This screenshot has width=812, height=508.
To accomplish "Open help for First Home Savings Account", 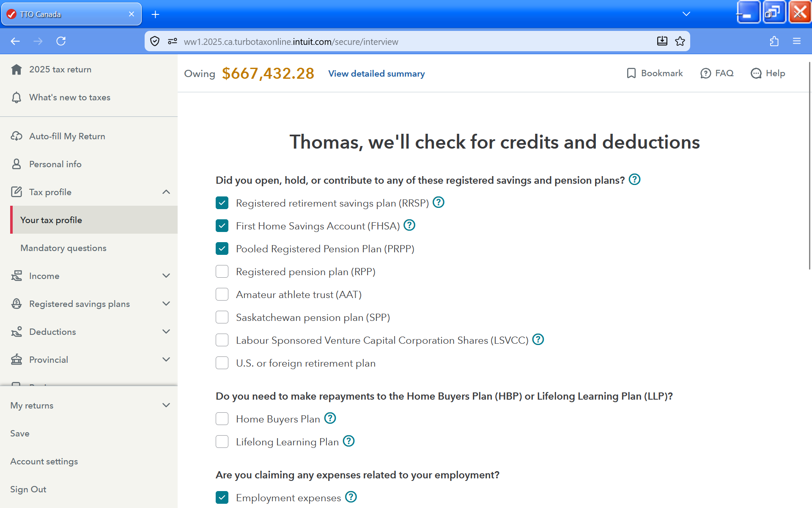I will pos(409,225).
